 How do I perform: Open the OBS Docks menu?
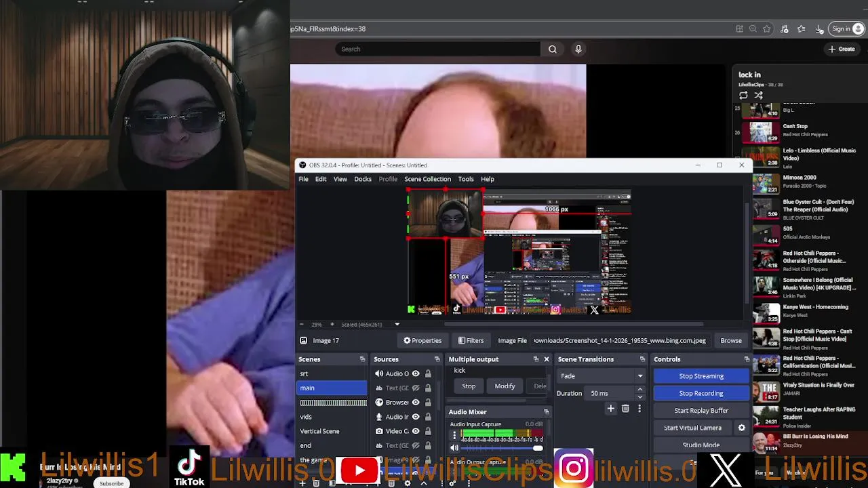[x=363, y=179]
